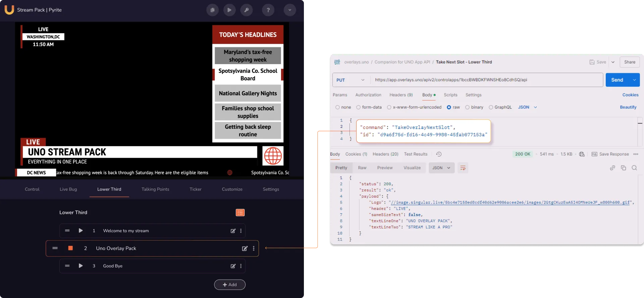
Task: Switch to the Control tab
Action: click(32, 189)
